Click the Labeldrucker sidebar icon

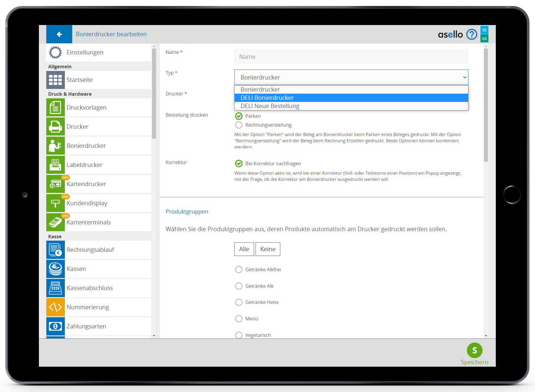pyautogui.click(x=55, y=165)
